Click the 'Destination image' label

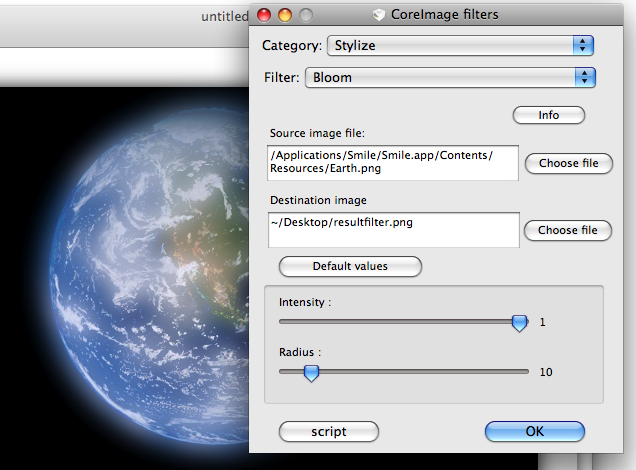point(318,200)
